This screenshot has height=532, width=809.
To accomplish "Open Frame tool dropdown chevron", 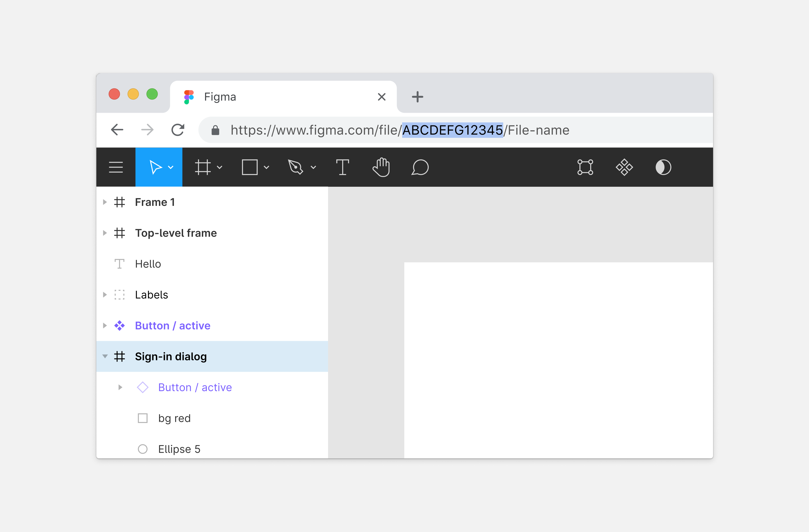I will point(219,167).
